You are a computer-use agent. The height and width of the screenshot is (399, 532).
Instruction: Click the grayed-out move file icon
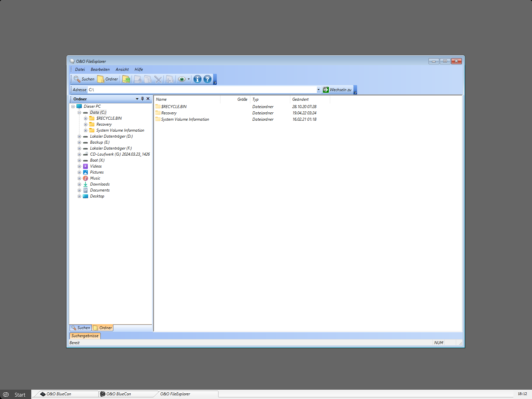coord(138,79)
